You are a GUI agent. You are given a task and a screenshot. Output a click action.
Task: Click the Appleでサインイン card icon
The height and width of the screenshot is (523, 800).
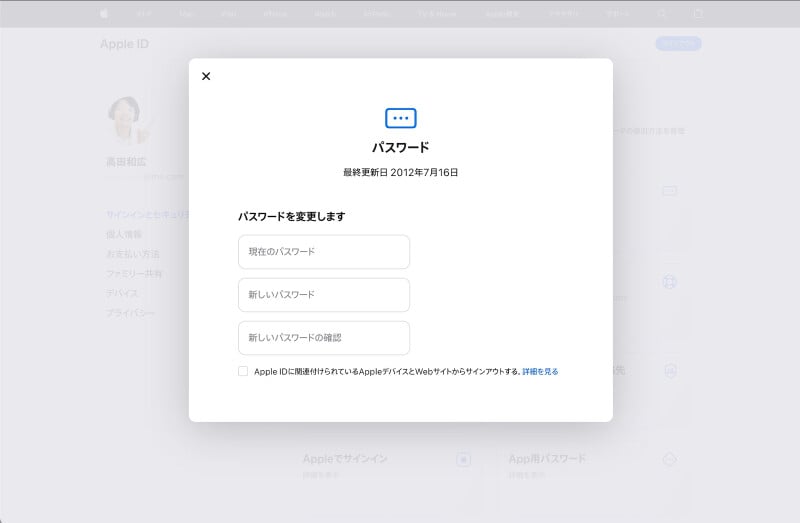pos(463,460)
